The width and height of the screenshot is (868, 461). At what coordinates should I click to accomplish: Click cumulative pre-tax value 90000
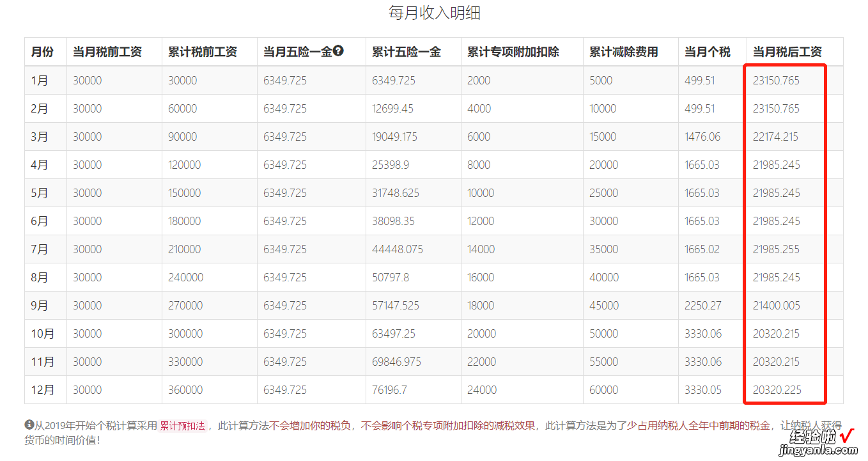(182, 137)
